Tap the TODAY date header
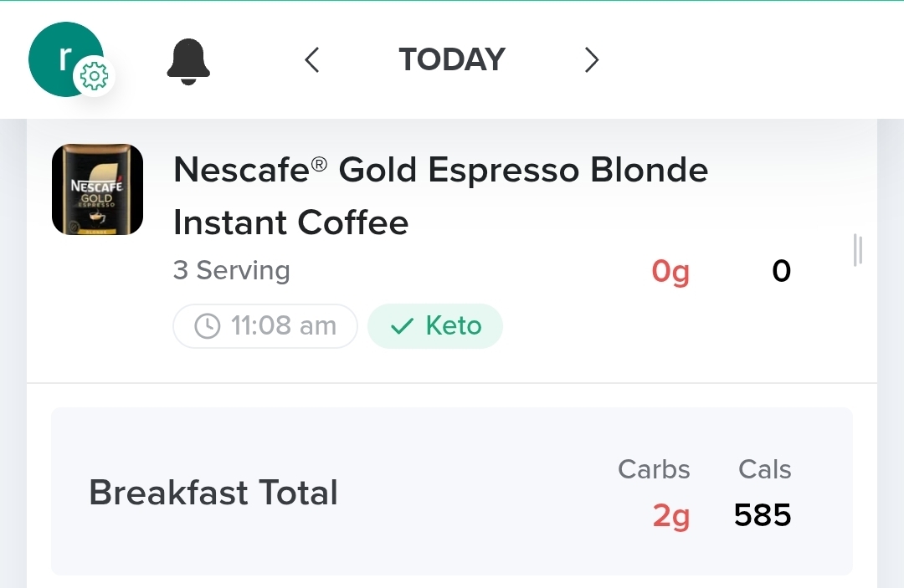 452,60
